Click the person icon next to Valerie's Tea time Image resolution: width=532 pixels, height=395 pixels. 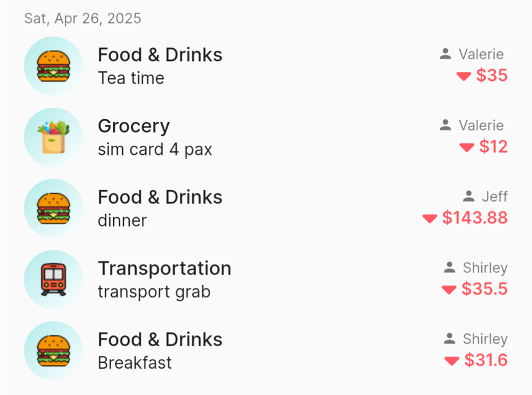(445, 54)
